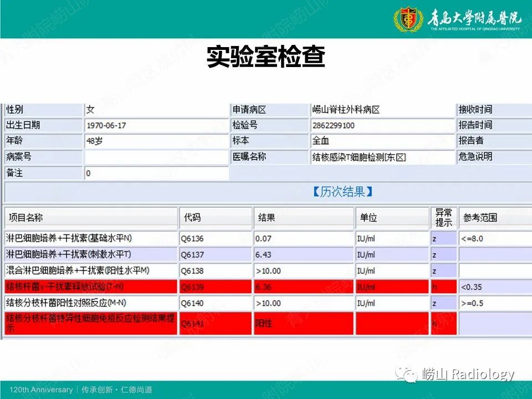Click the 报告者 label
The height and width of the screenshot is (399, 532).
(471, 140)
